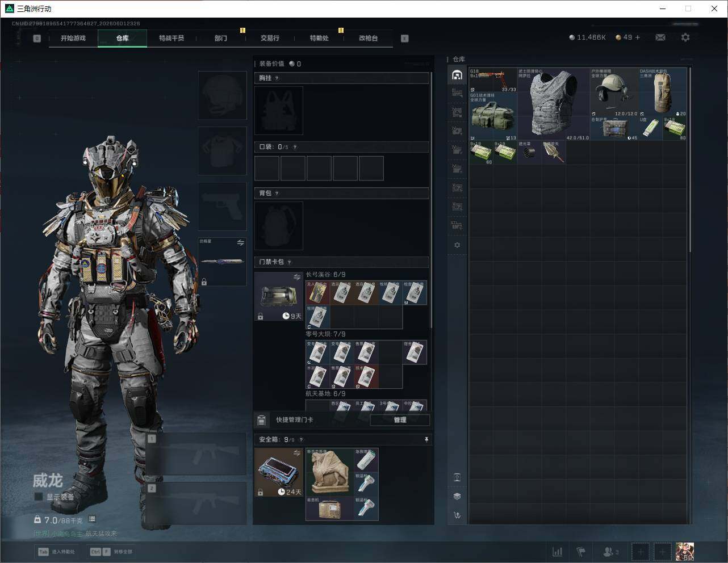Click help mark next to 门禁卡包
728x563 pixels.
tap(289, 262)
